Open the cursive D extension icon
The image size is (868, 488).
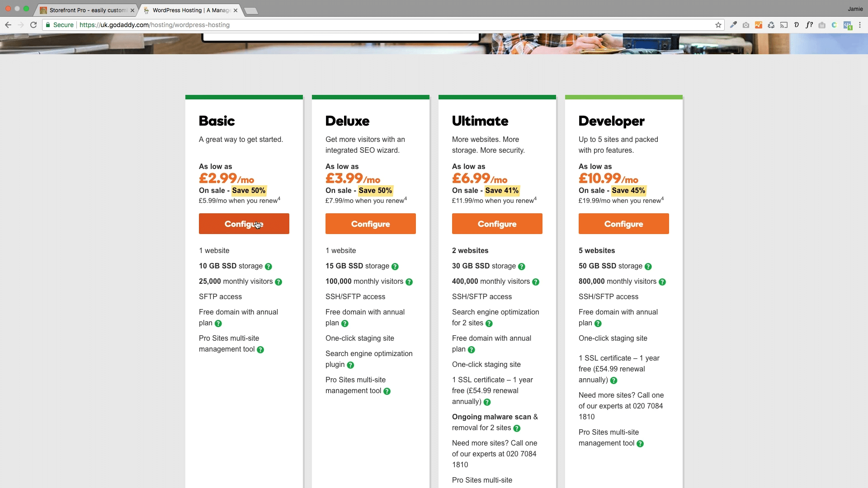point(797,25)
